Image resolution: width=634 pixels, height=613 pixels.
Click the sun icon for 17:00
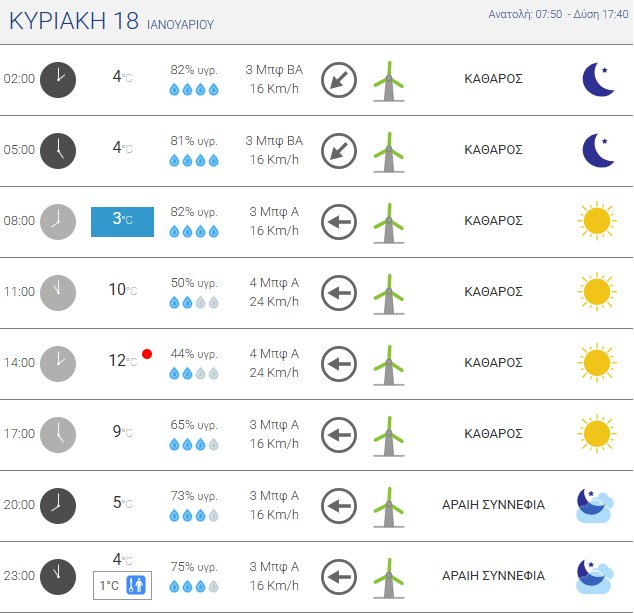596,433
